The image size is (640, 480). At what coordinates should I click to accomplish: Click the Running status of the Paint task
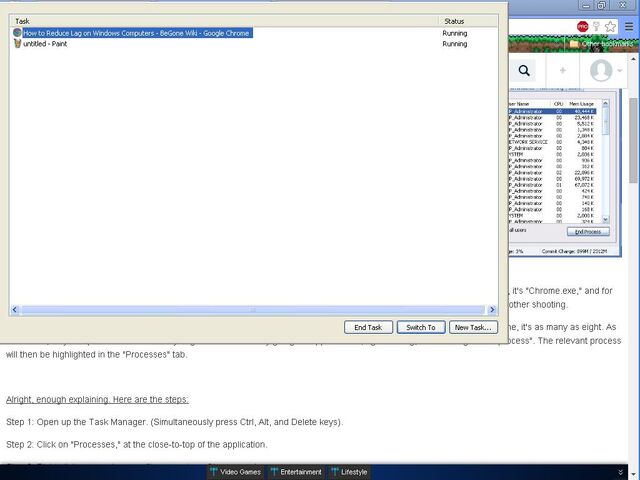click(455, 44)
